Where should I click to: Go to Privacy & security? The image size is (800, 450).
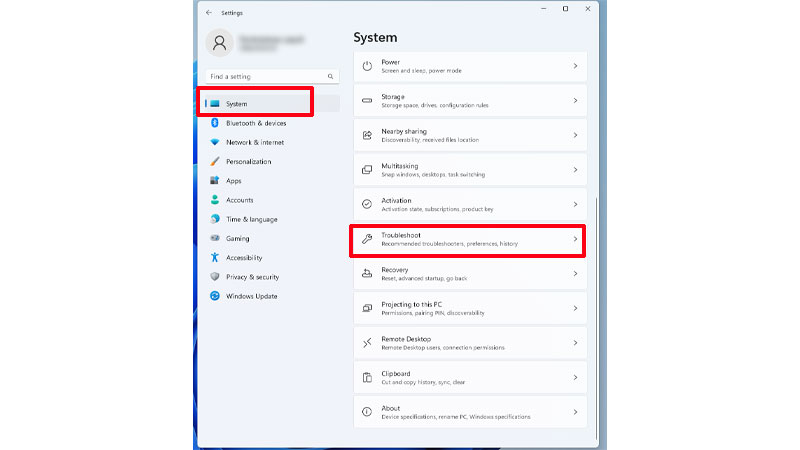272,277
